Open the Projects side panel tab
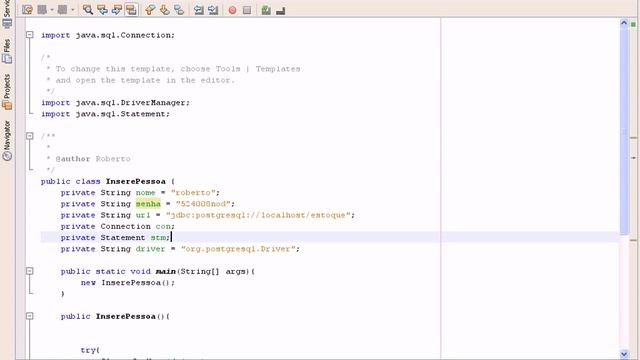640x360 pixels. [7, 92]
